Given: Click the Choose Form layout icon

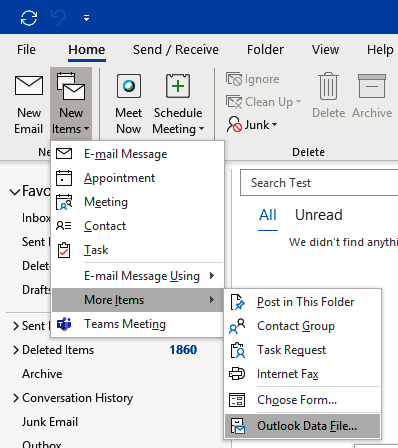Looking at the screenshot, I should [237, 400].
